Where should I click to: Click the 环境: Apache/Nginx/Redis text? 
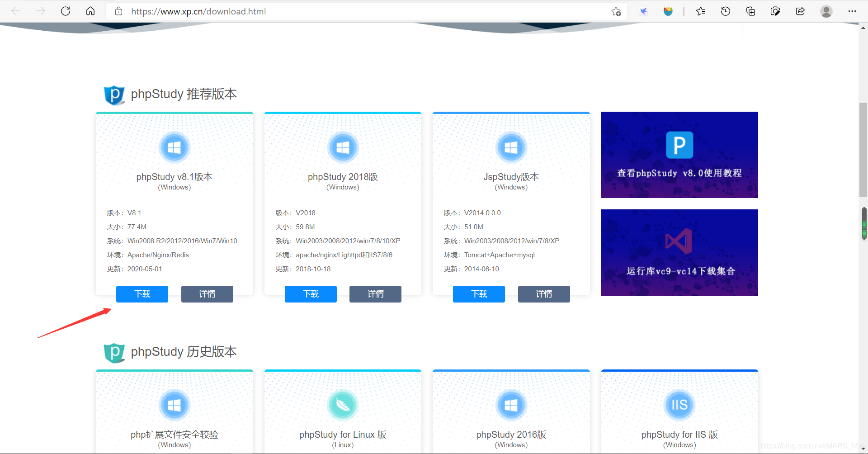coord(148,255)
